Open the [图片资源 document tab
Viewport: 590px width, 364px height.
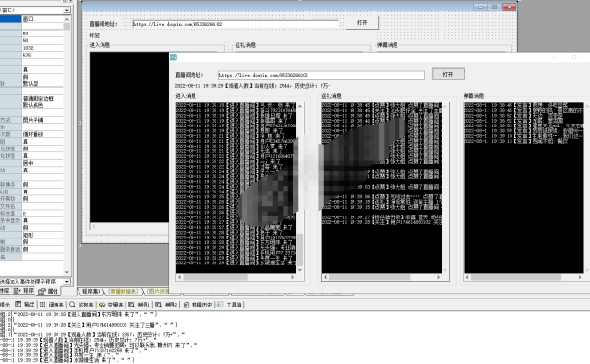point(158,292)
